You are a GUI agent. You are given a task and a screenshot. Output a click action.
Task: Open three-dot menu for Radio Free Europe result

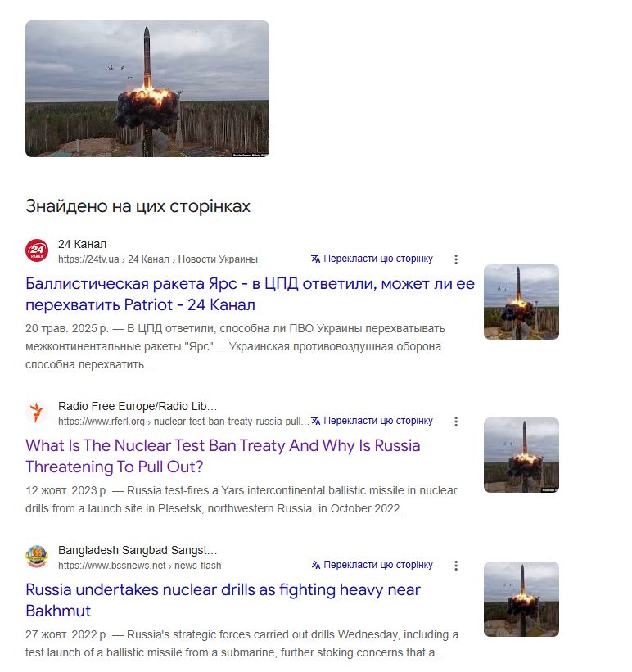pyautogui.click(x=456, y=422)
